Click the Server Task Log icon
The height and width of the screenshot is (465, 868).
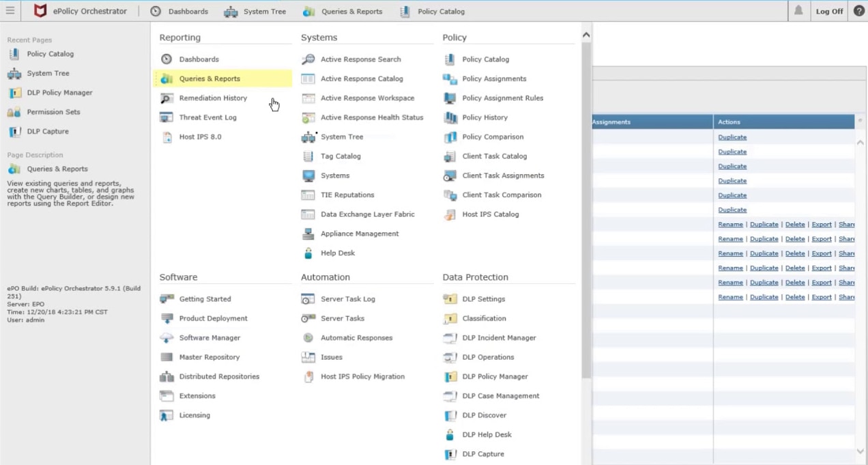point(308,298)
